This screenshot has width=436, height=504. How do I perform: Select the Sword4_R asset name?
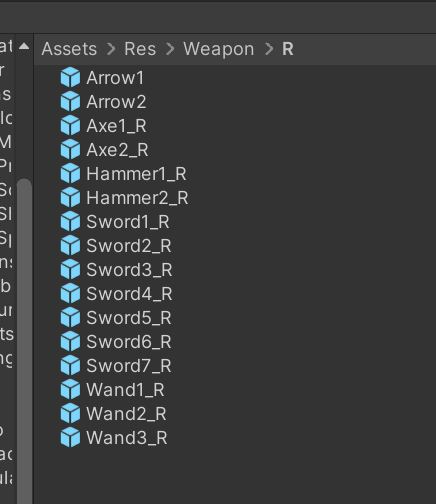(129, 294)
